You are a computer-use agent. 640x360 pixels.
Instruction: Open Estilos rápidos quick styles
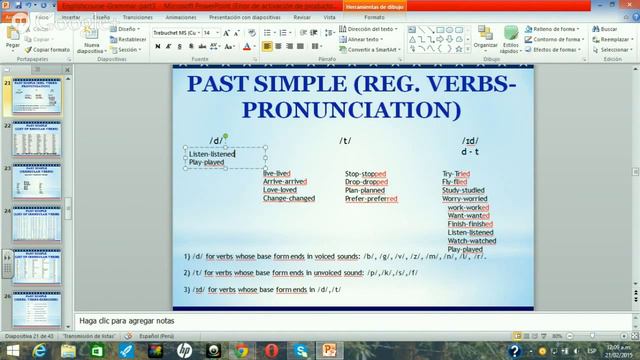(x=511, y=40)
